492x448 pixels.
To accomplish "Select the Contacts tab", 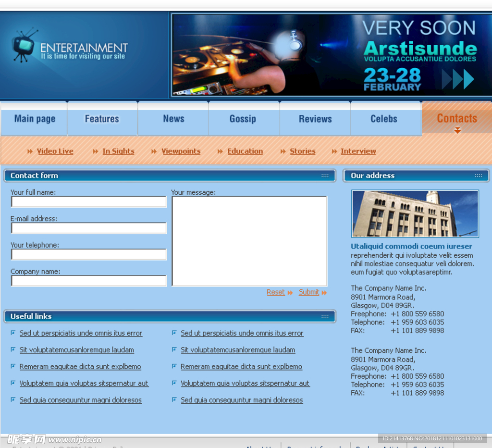I will pos(457,118).
